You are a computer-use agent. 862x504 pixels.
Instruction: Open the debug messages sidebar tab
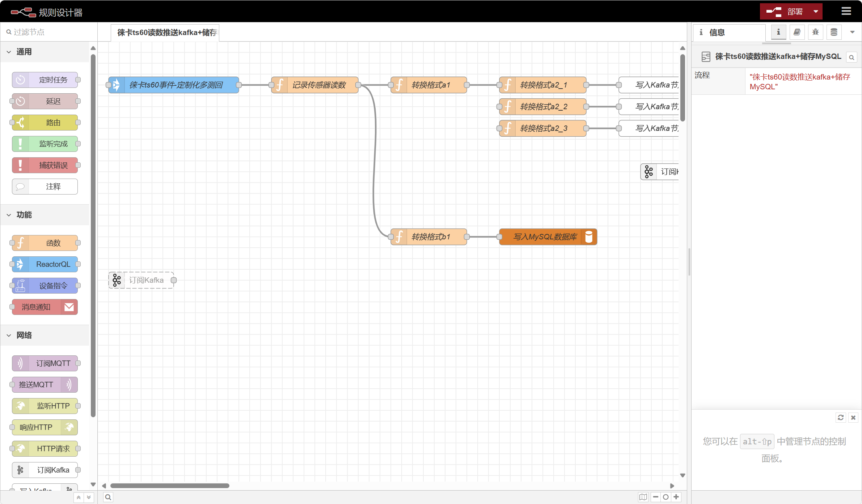click(x=815, y=32)
